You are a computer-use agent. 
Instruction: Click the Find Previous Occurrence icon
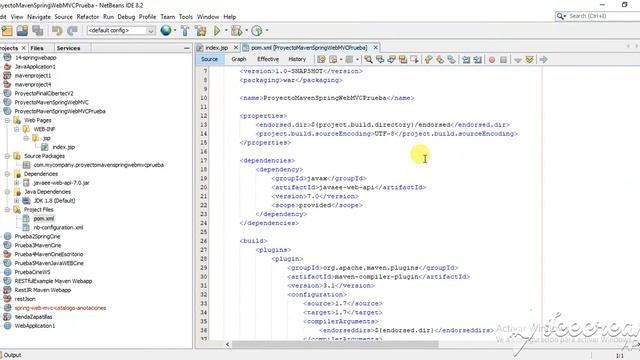380,60
